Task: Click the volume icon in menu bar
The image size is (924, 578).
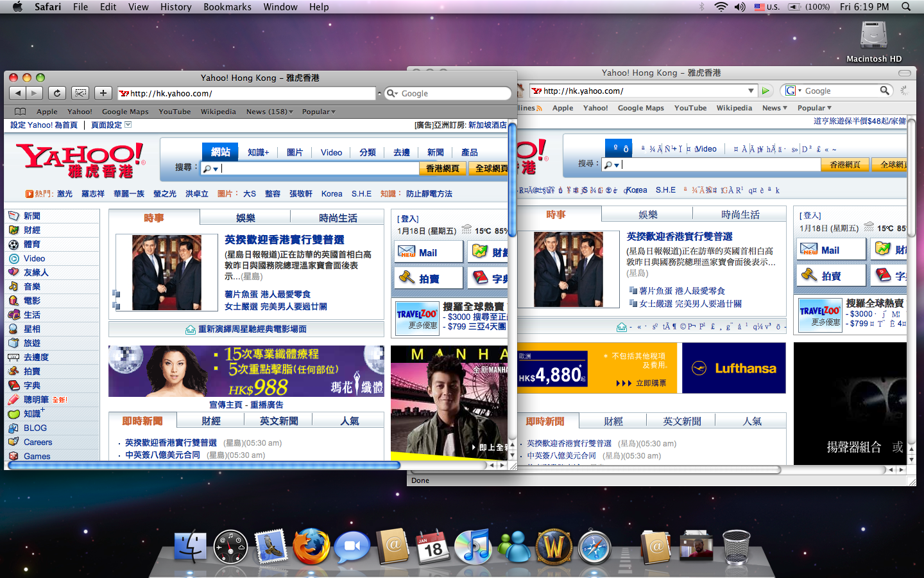Action: pyautogui.click(x=740, y=6)
